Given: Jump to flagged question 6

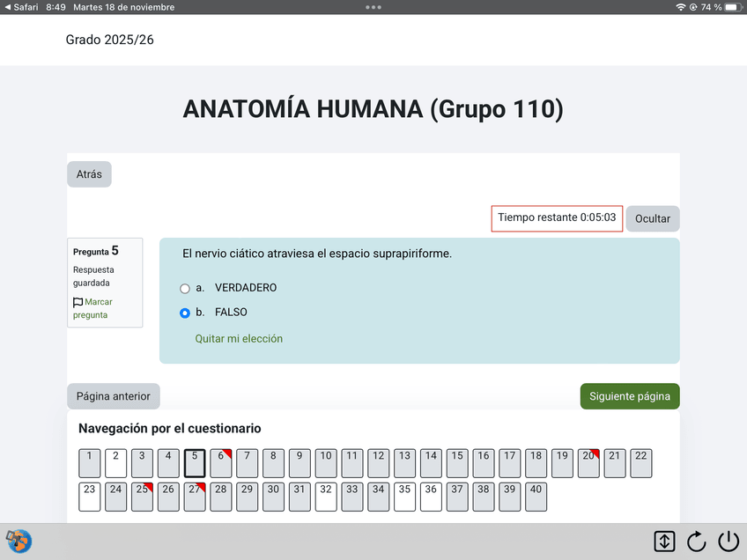Looking at the screenshot, I should coord(221,463).
